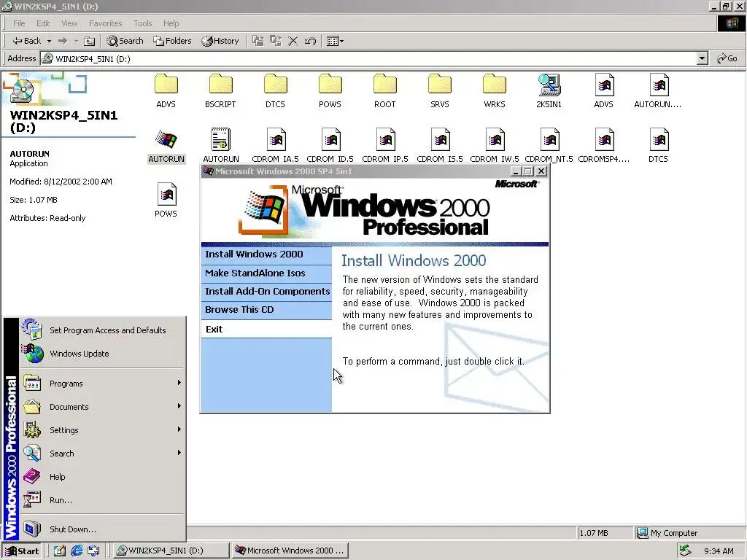Expand the Forward button history arrow

pyautogui.click(x=76, y=41)
